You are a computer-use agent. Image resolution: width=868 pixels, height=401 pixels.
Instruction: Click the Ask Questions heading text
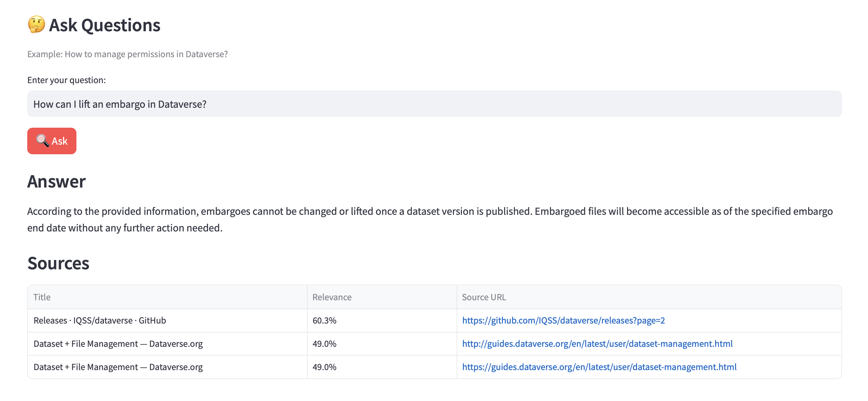click(x=104, y=25)
